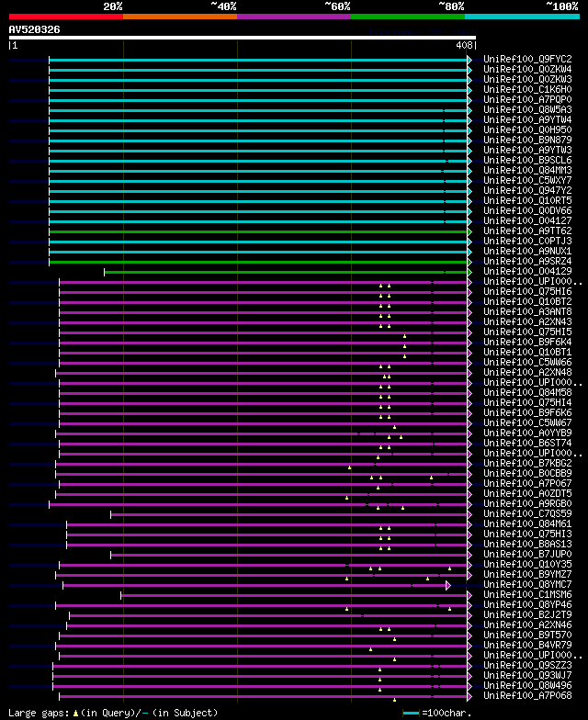588x720 pixels.
Task: Pick the UniRef100_A9NUX1 label
Action: (x=527, y=252)
